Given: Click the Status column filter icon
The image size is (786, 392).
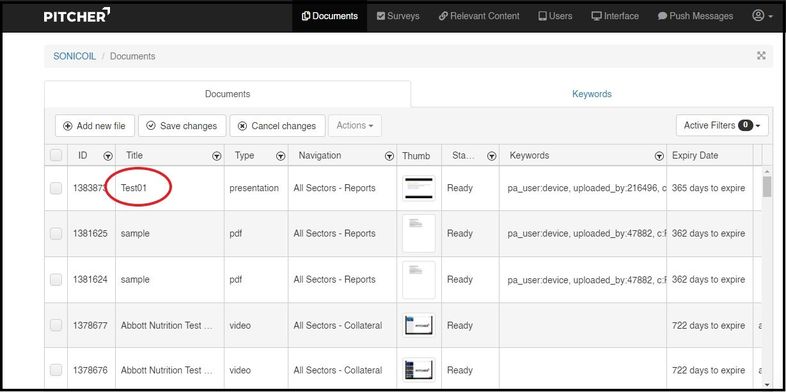Looking at the screenshot, I should pyautogui.click(x=492, y=156).
